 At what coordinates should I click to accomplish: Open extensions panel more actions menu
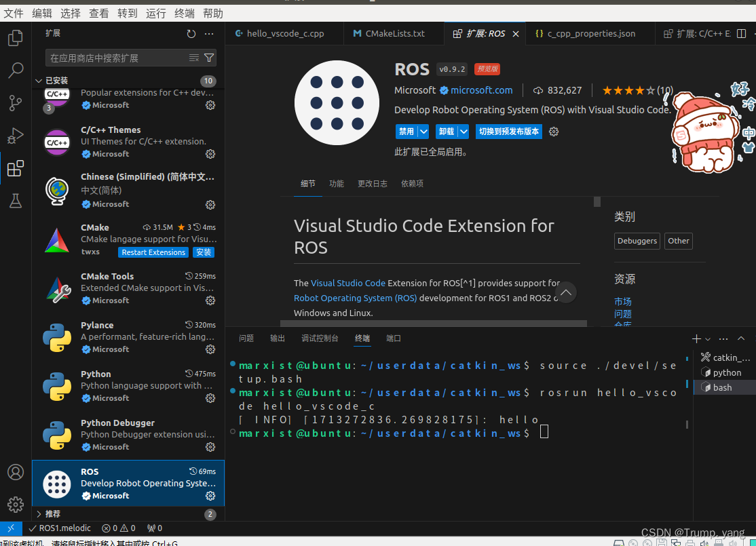209,34
